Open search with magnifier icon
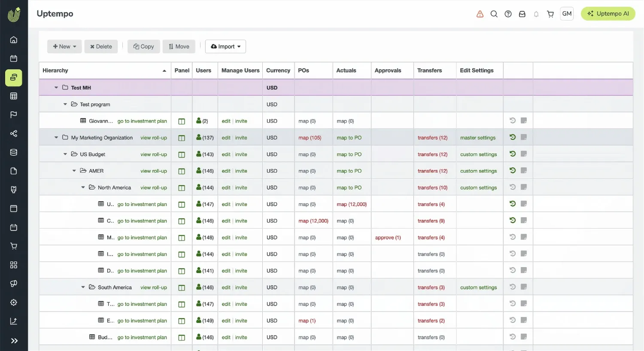Image resolution: width=644 pixels, height=351 pixels. point(494,14)
